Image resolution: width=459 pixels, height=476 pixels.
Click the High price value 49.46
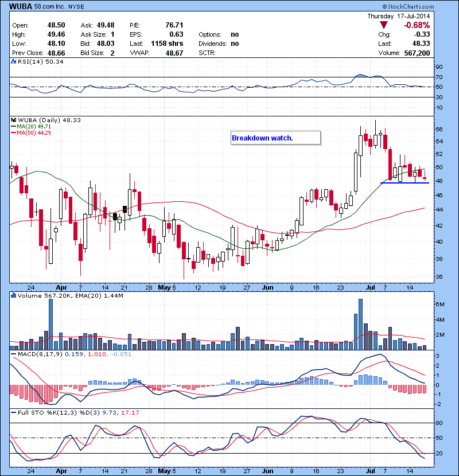pos(56,34)
